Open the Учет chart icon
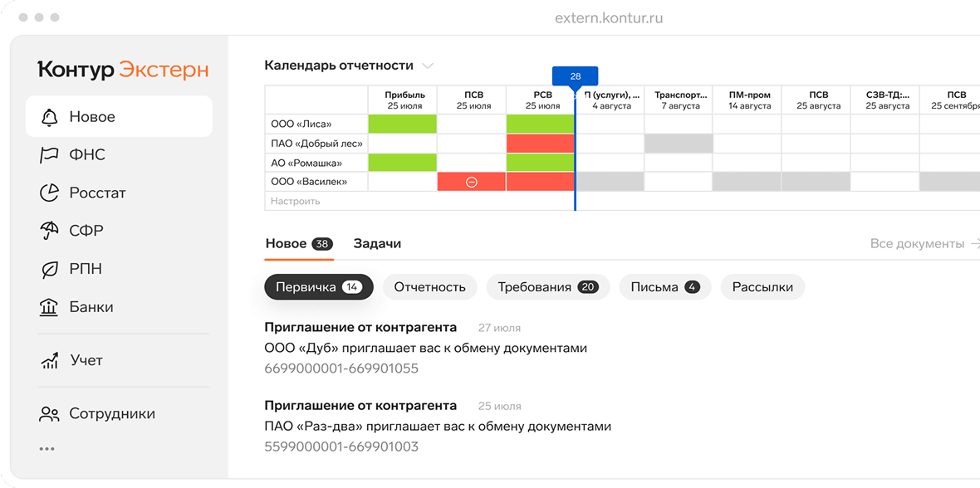The height and width of the screenshot is (488, 980). click(x=50, y=361)
